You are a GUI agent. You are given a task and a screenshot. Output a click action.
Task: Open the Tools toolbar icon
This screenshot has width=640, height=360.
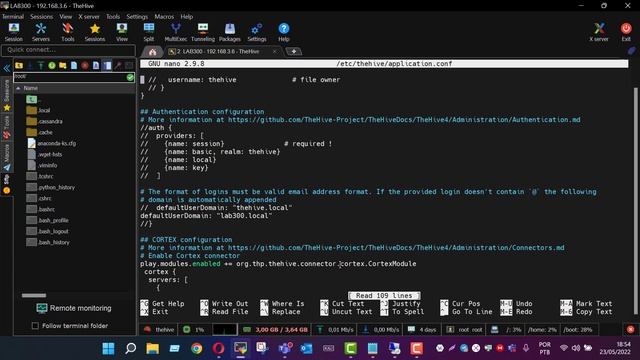point(68,32)
